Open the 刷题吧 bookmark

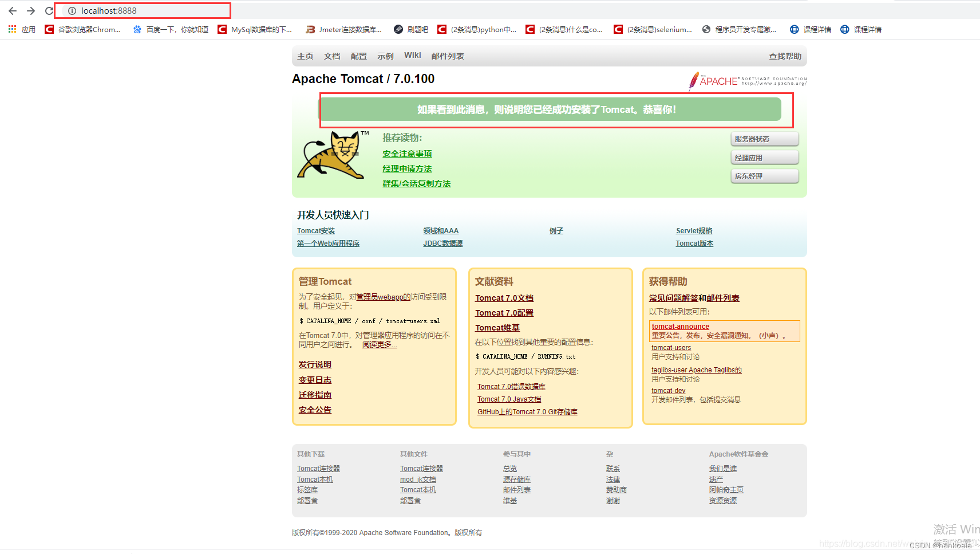tap(411, 29)
